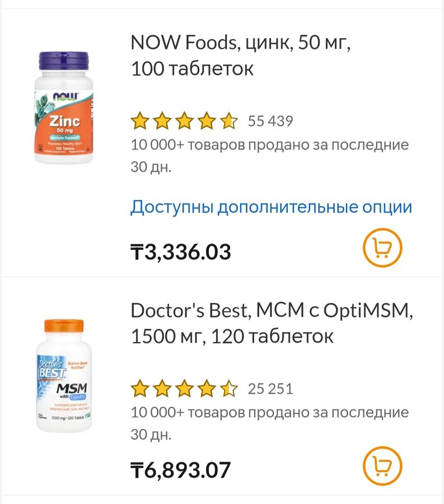Open the Doctor's Best MSM bottle image

pyautogui.click(x=64, y=375)
